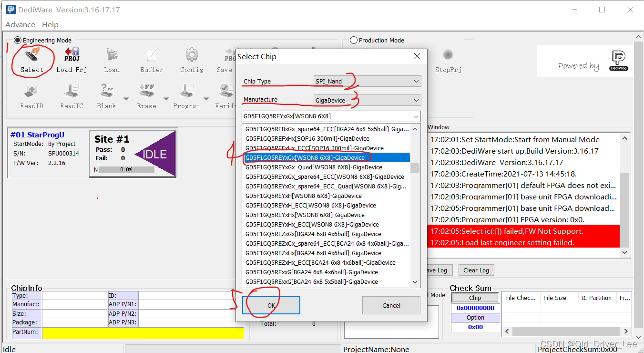Click the Chip checksum button
This screenshot has width=644, height=353.
(x=475, y=298)
